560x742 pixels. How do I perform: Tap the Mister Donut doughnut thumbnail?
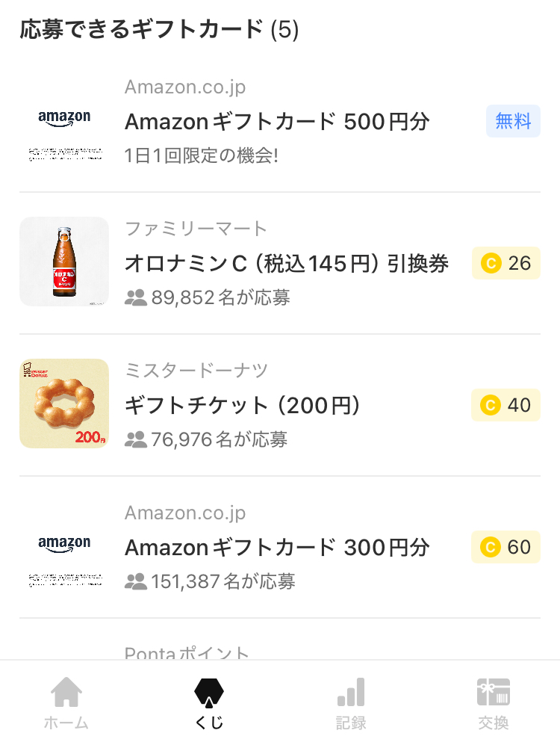pyautogui.click(x=64, y=404)
